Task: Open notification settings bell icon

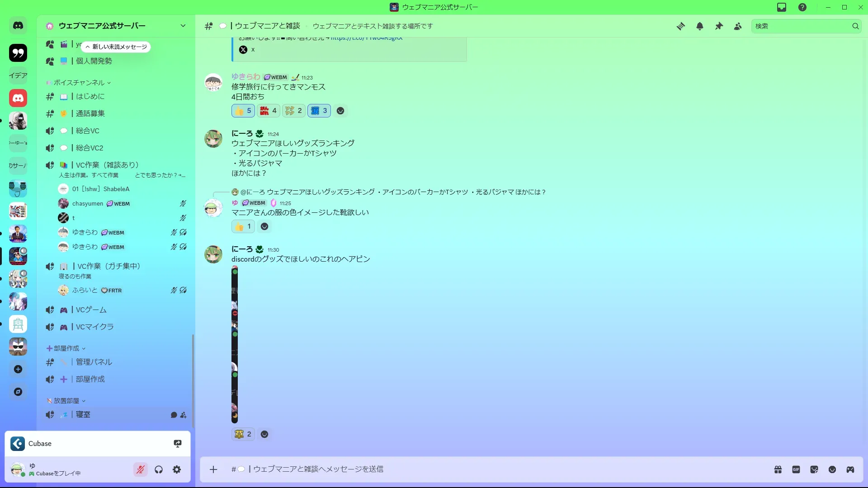Action: [700, 26]
